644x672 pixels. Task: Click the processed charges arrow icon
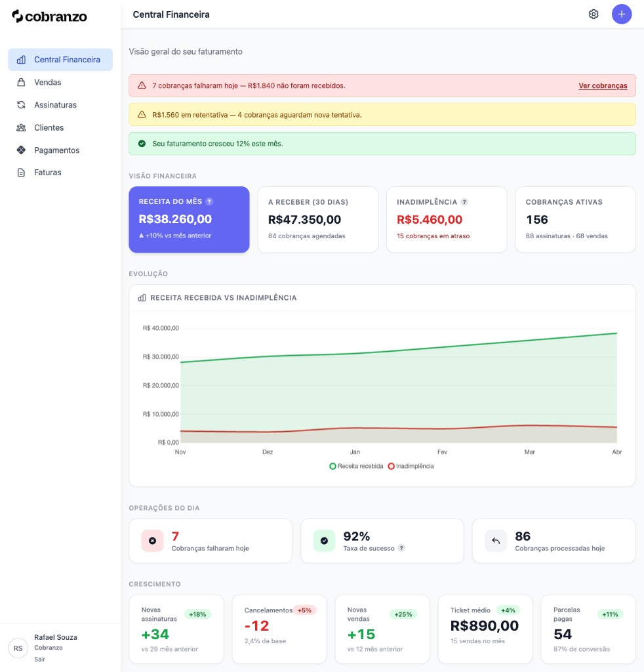pos(496,541)
